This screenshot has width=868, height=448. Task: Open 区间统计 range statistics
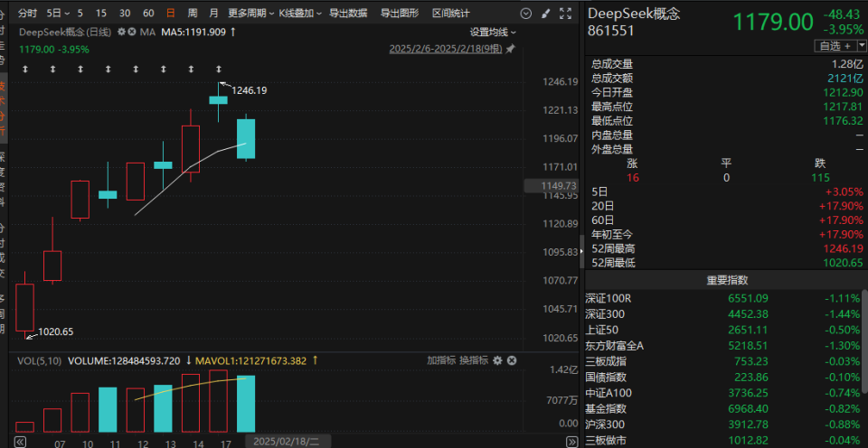(451, 14)
